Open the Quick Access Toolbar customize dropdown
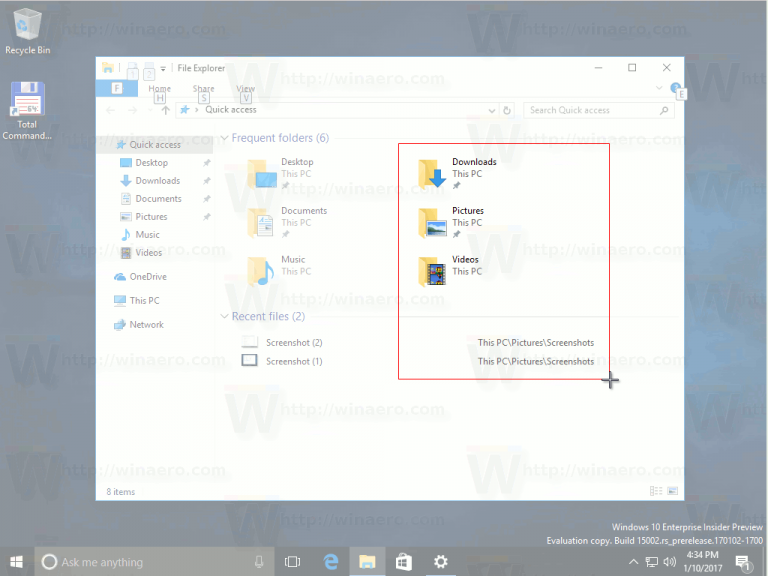 pyautogui.click(x=163, y=69)
